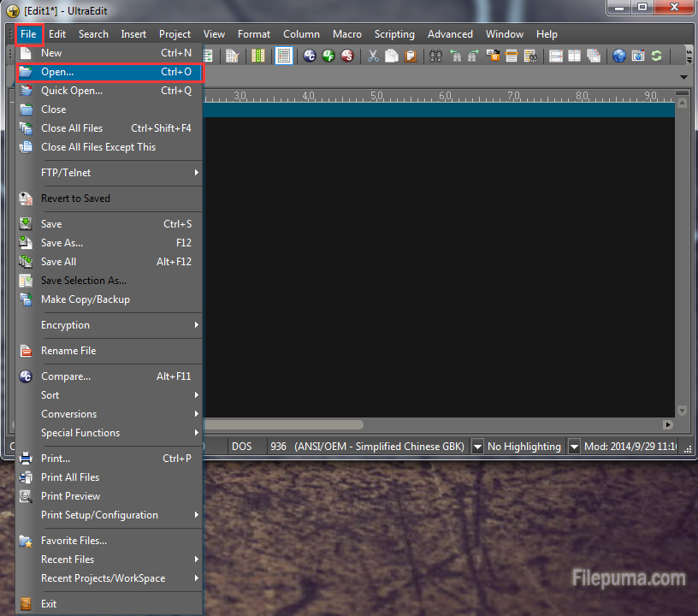Click the Find binoculars icon in toolbar

435,56
